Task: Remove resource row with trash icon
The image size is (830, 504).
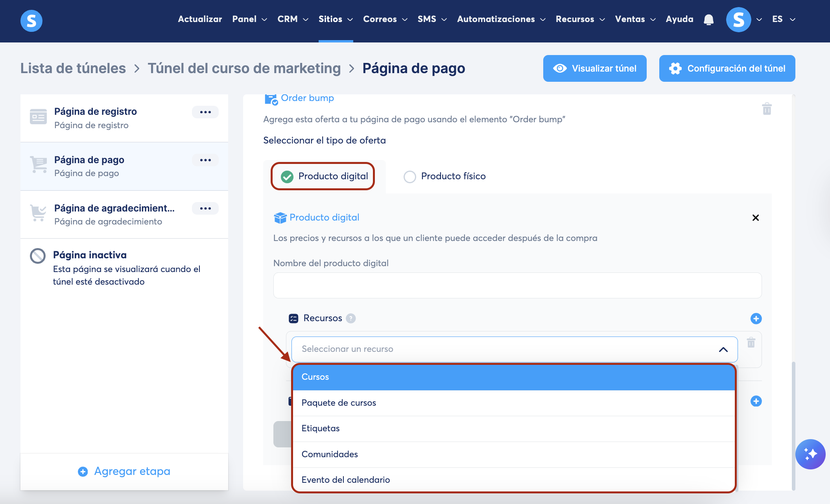Action: pos(751,342)
